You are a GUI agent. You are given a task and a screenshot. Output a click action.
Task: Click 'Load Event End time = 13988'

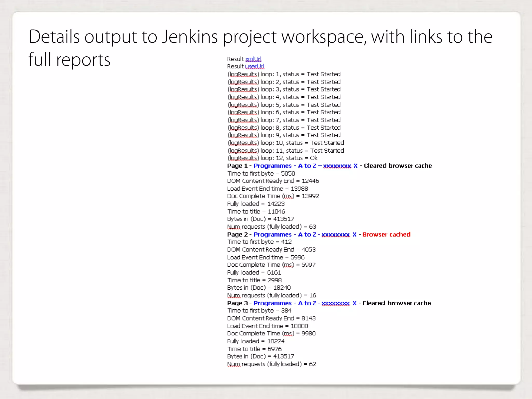[268, 189]
